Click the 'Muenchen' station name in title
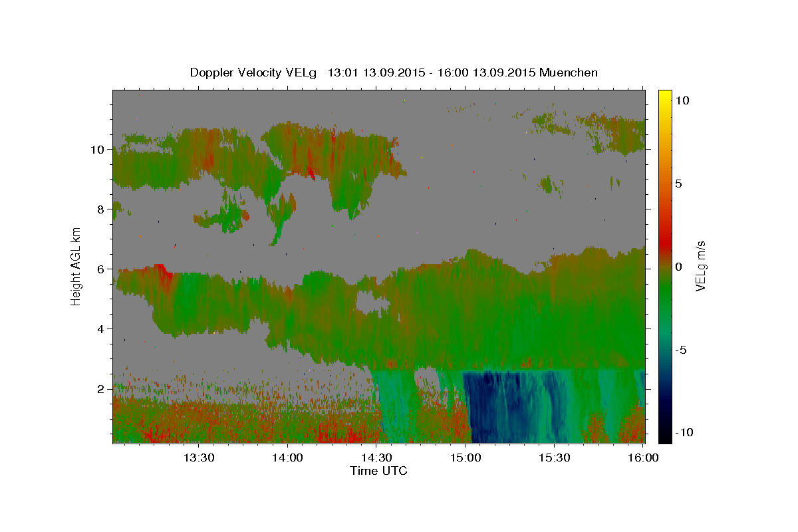Viewport: 798px width, 532px height. point(569,72)
